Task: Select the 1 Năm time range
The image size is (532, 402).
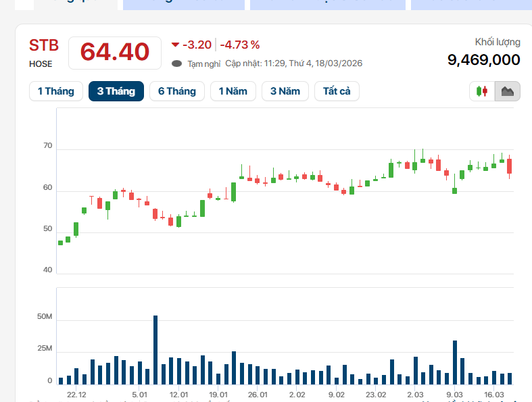Action: tap(233, 91)
